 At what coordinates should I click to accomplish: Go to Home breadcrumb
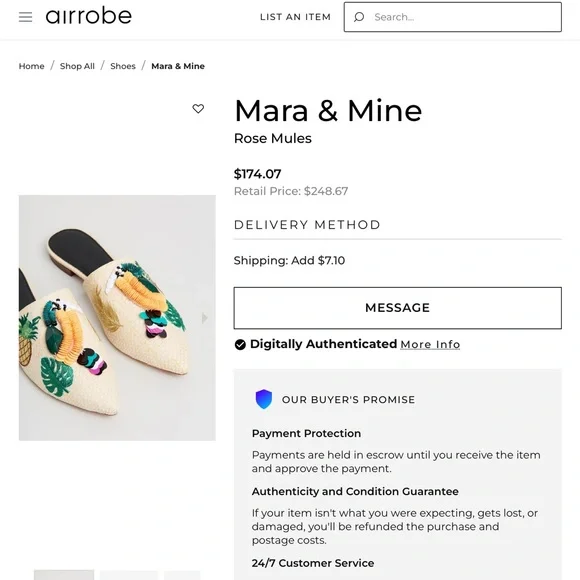(x=31, y=66)
